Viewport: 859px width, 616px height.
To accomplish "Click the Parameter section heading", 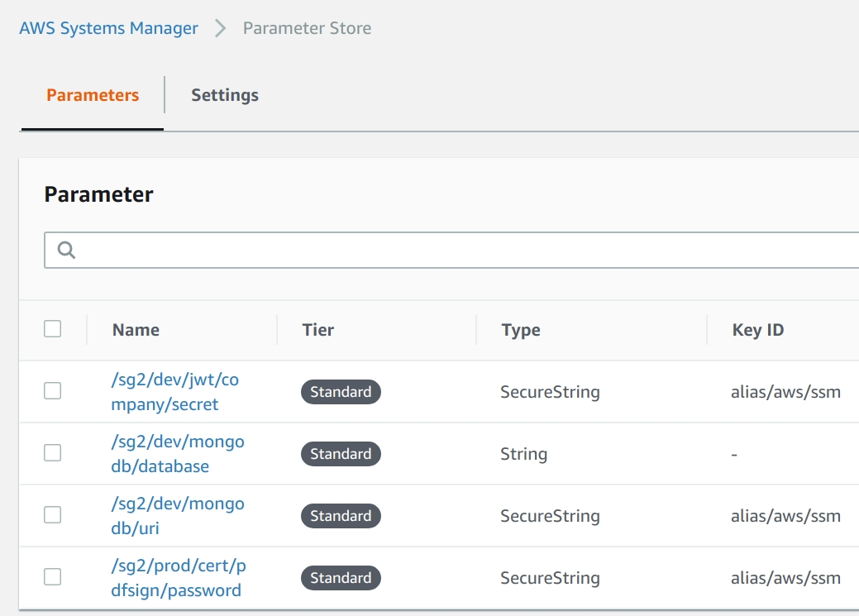I will (x=98, y=194).
